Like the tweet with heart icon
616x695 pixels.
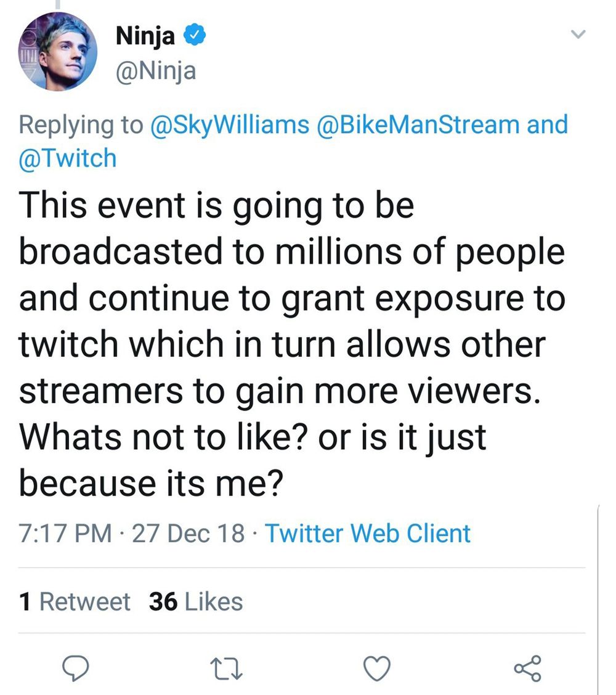(x=377, y=669)
